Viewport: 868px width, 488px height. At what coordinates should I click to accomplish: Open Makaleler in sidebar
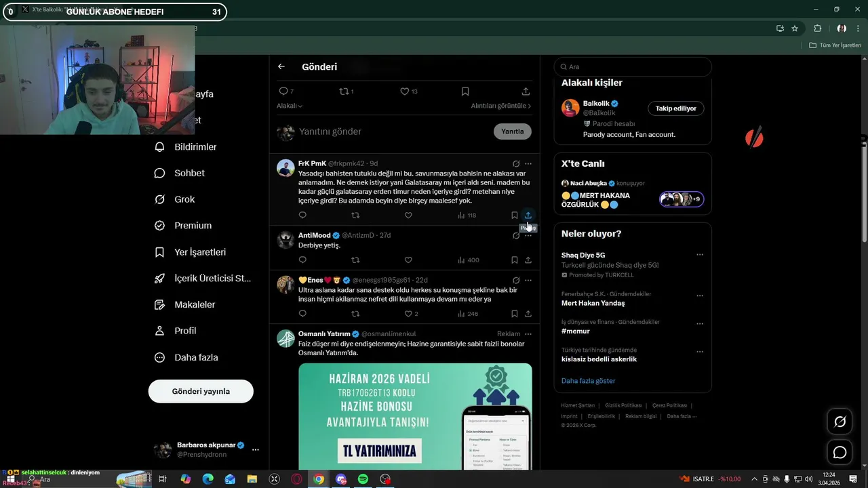(x=185, y=304)
